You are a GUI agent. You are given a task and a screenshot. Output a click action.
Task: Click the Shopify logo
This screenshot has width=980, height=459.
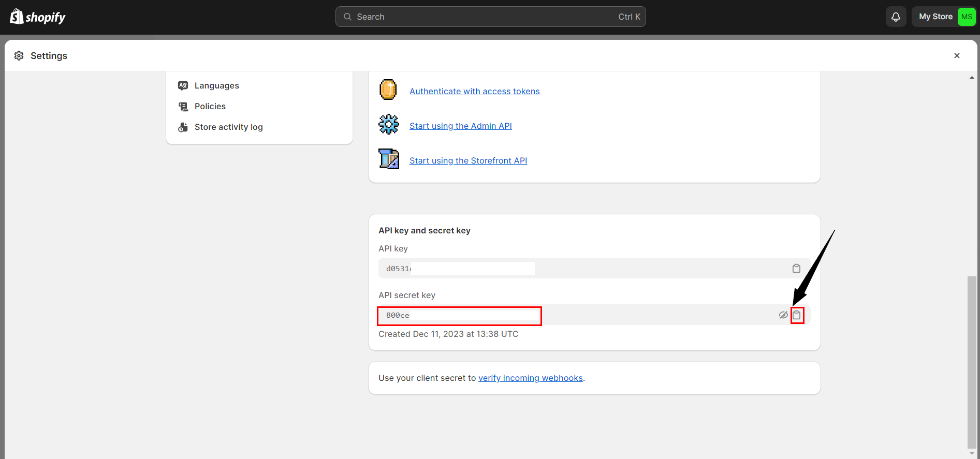pyautogui.click(x=38, y=17)
